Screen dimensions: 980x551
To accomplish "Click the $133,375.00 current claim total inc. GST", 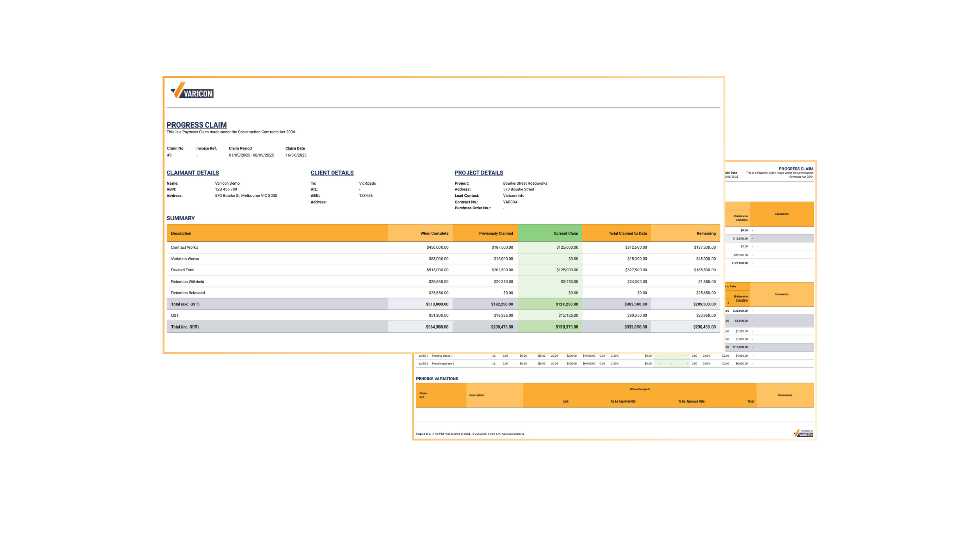I will pyautogui.click(x=567, y=327).
